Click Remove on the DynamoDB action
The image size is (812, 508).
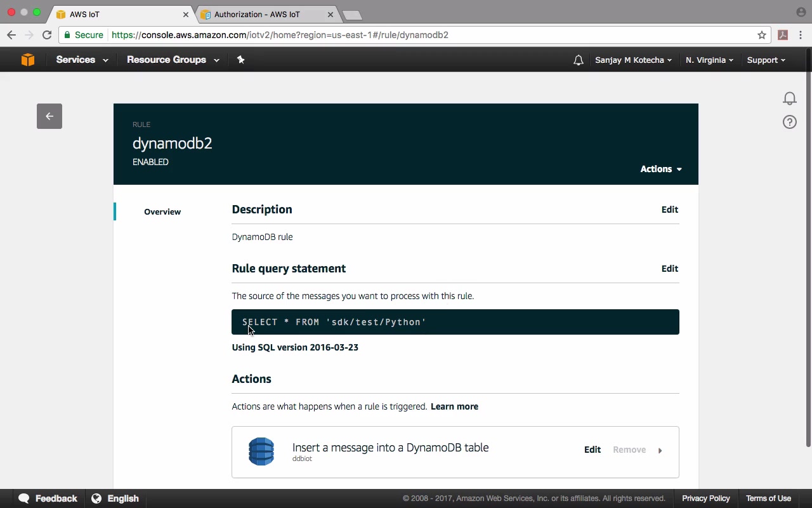(629, 450)
